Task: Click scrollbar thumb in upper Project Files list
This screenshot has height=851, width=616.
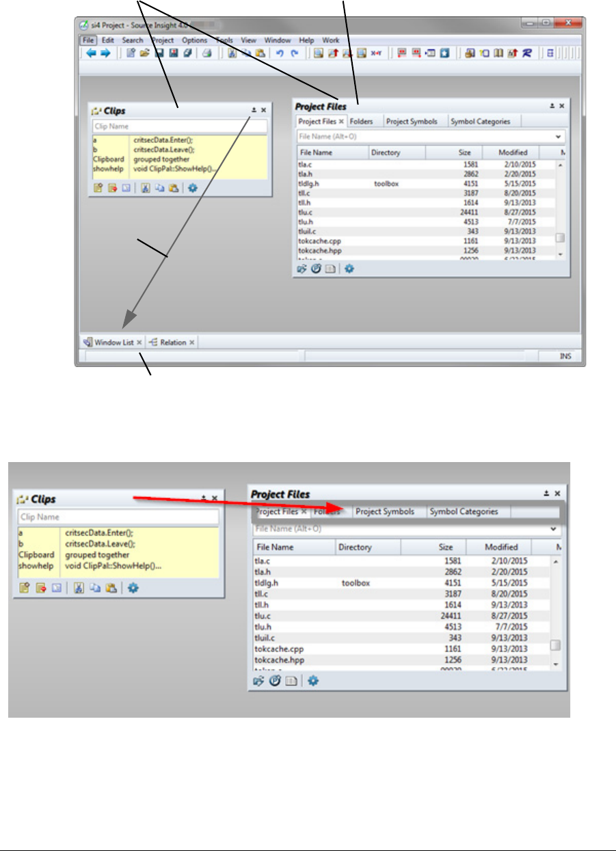Action: (559, 239)
